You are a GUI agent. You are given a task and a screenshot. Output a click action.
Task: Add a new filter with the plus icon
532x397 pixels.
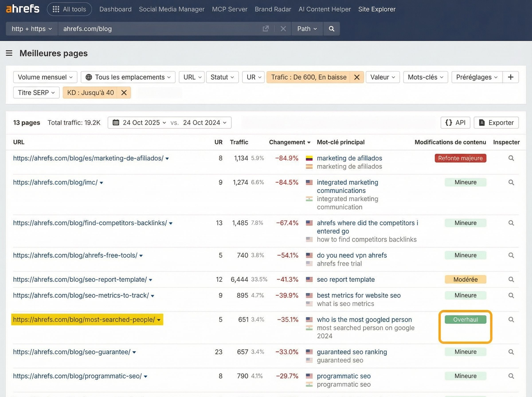tap(510, 77)
